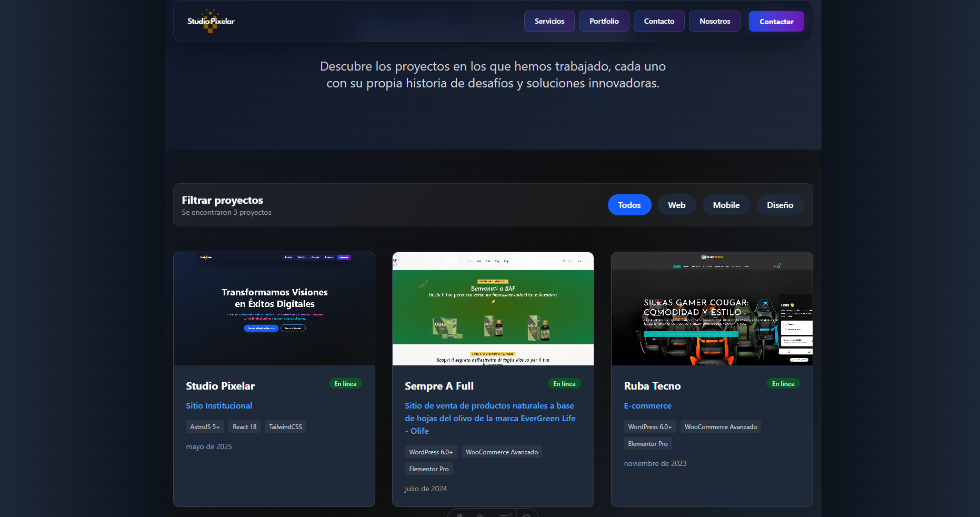Click the React 18 technology tag
Image resolution: width=980 pixels, height=517 pixels.
tap(244, 427)
